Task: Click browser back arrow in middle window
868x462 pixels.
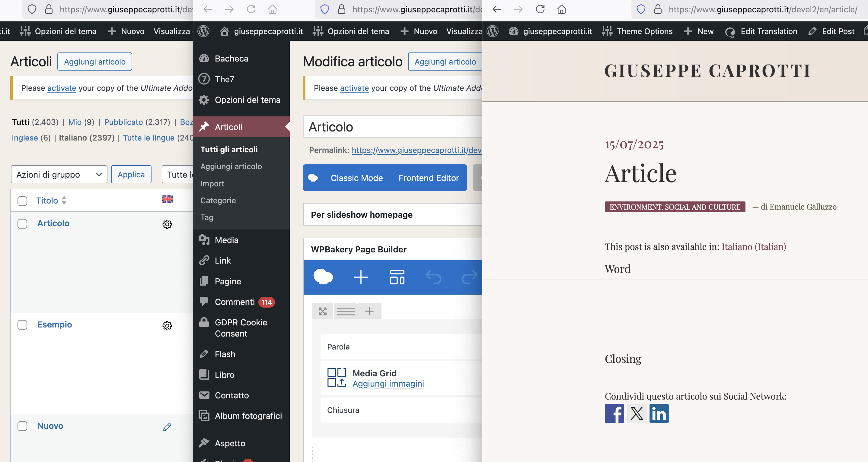Action: (208, 9)
